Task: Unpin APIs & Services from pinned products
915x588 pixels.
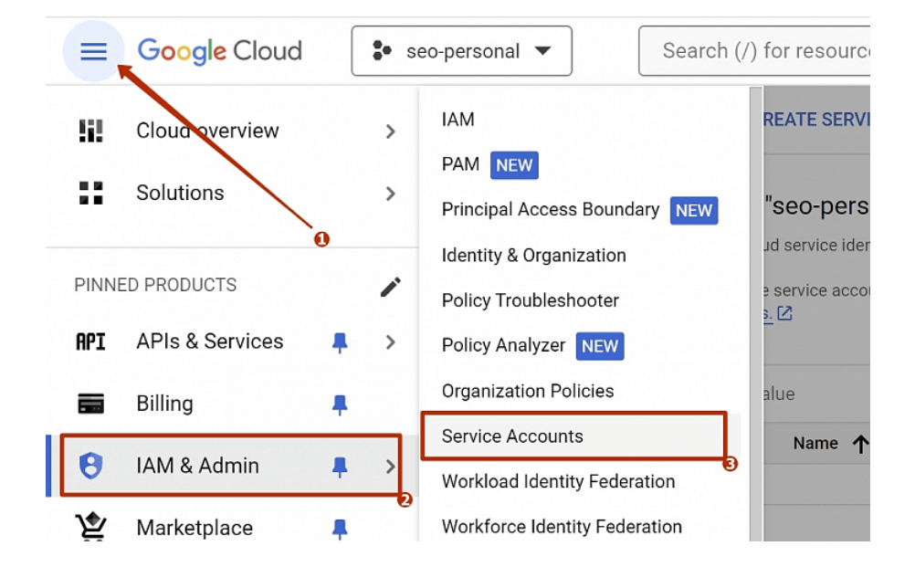Action: click(x=340, y=342)
